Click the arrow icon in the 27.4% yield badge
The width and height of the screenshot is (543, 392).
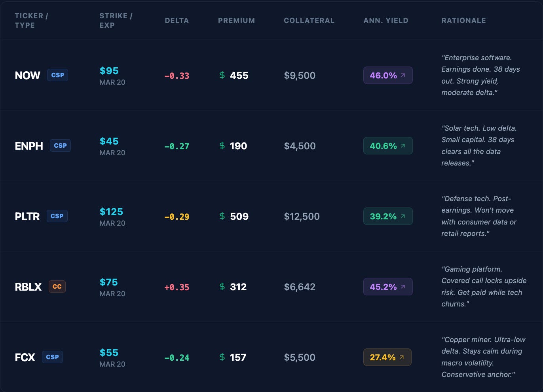click(x=402, y=357)
